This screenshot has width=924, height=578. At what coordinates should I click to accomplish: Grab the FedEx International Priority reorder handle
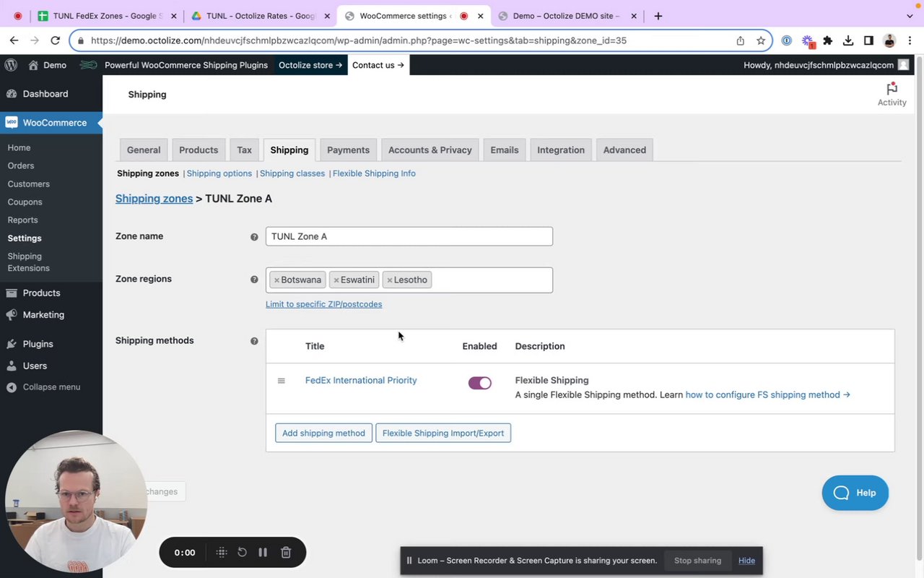(x=282, y=381)
